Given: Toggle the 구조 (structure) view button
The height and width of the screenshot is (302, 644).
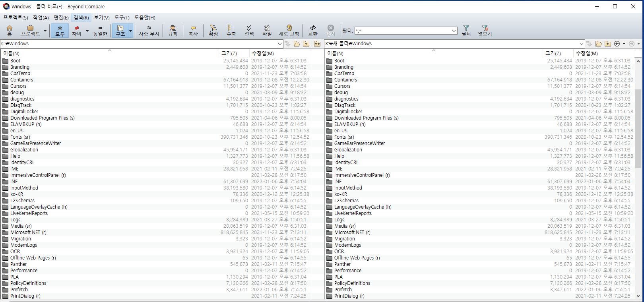Looking at the screenshot, I should tap(120, 31).
